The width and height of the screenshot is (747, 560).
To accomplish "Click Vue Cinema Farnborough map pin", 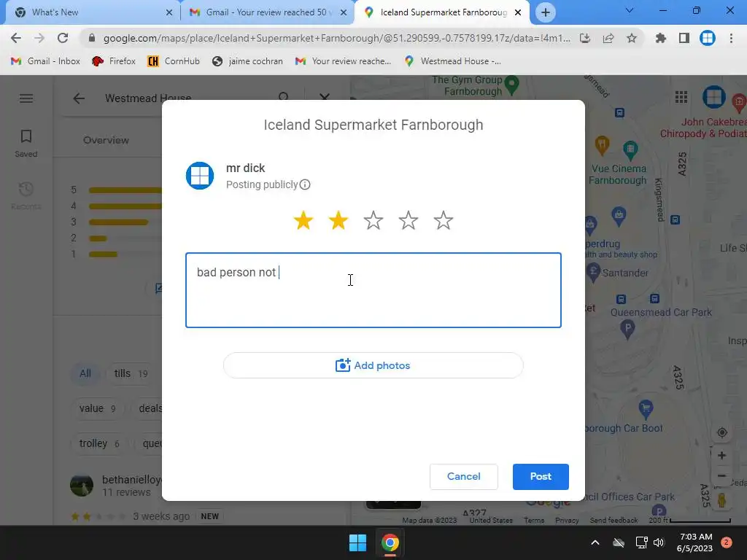I will click(x=630, y=150).
